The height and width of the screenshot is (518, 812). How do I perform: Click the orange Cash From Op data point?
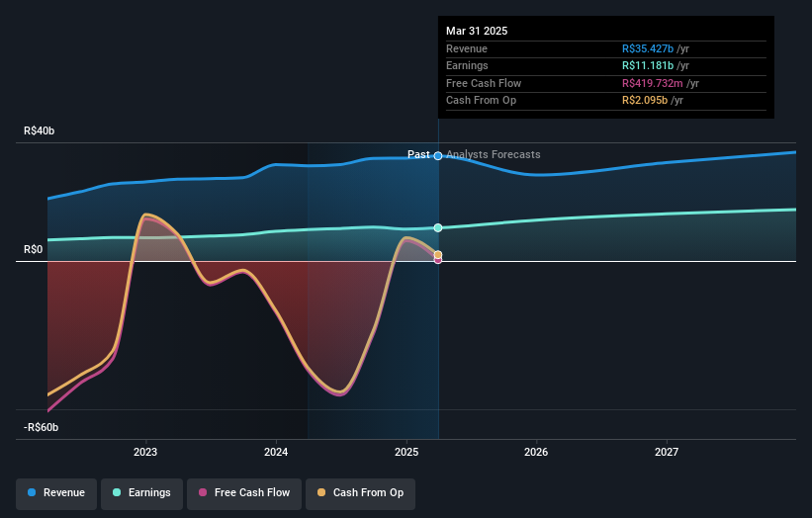(438, 255)
